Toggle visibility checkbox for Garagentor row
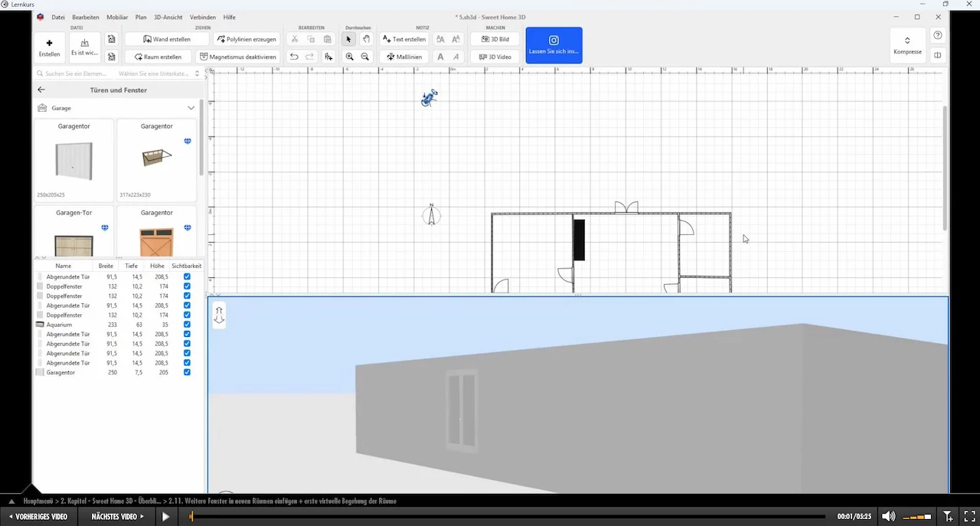 pos(187,372)
